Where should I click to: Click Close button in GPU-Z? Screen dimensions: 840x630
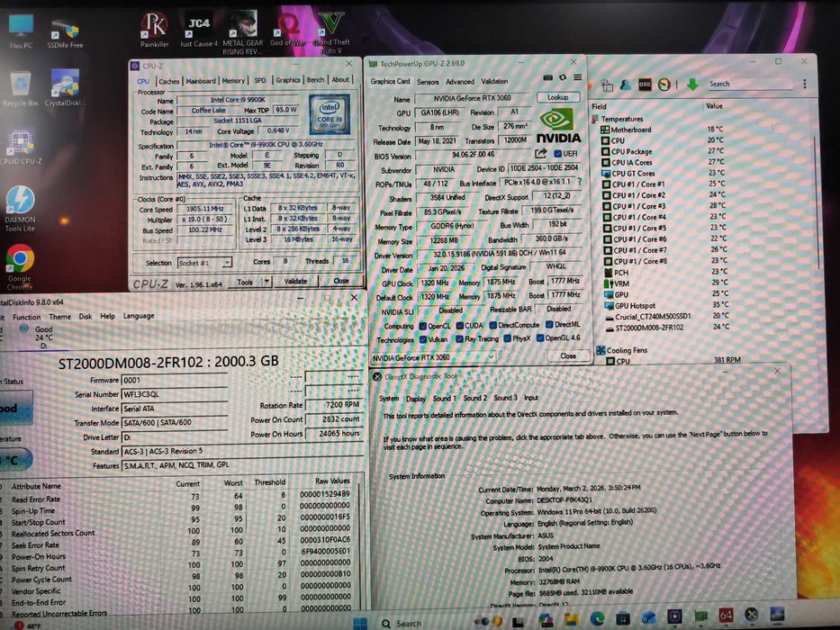coord(568,355)
